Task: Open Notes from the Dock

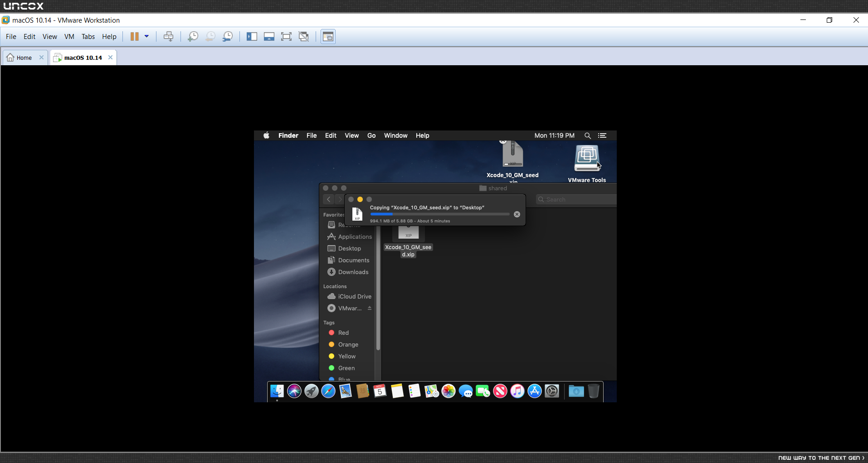Action: (397, 391)
